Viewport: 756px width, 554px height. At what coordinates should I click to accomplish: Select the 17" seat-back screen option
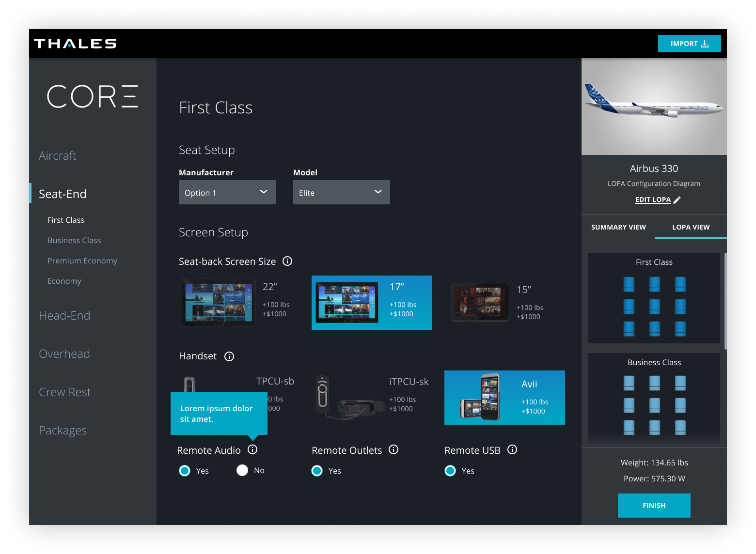(x=372, y=303)
